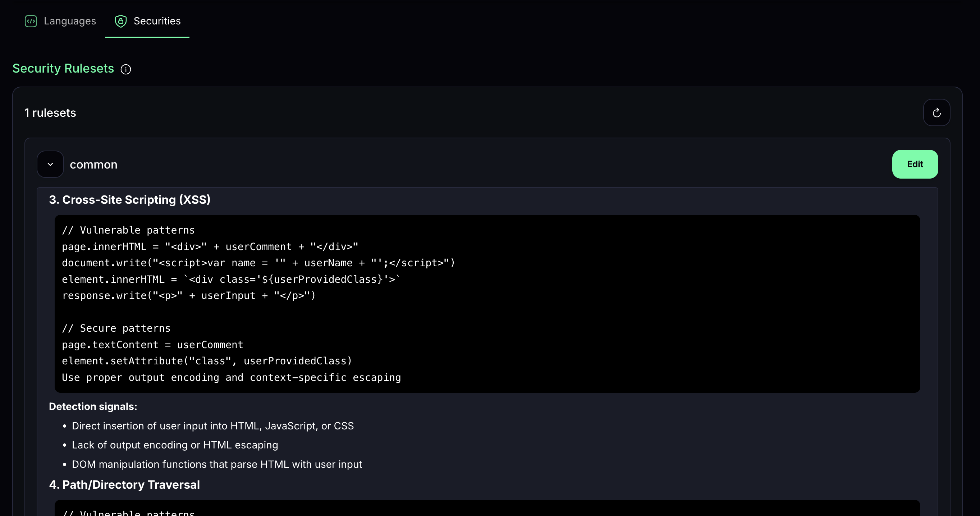Select the Securities tab

[x=147, y=21]
